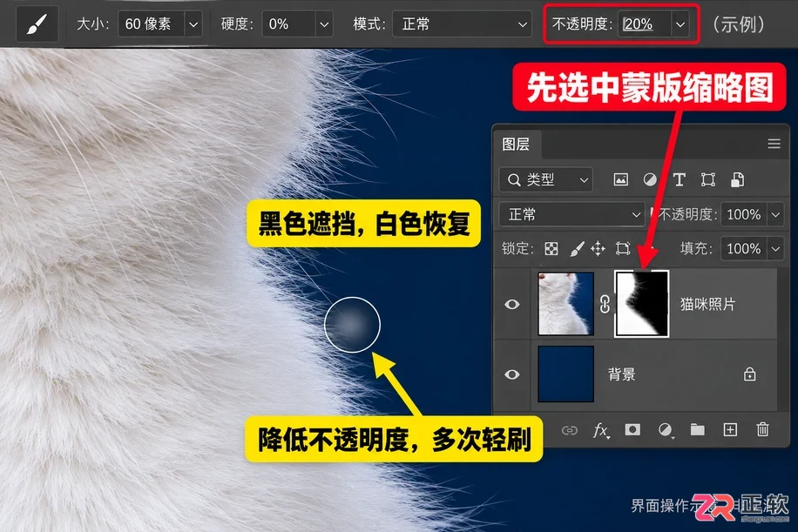Expand the layer opacity slider arrow
Image resolution: width=798 pixels, height=532 pixels.
[775, 214]
